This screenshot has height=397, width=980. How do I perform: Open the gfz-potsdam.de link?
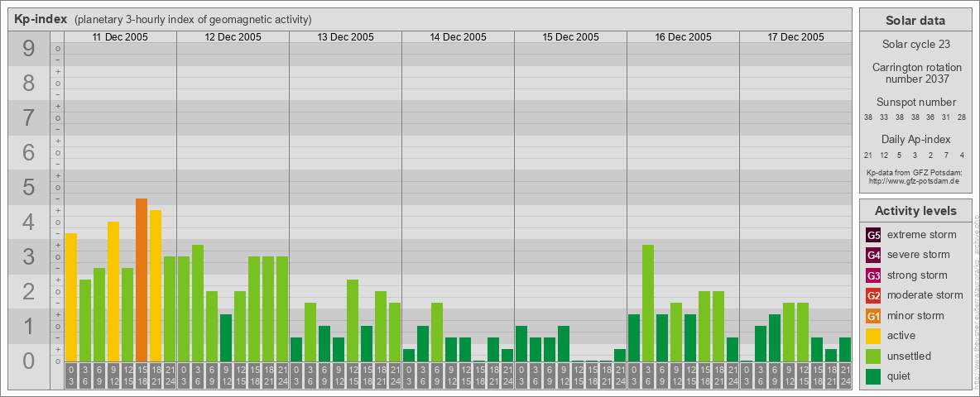(x=914, y=180)
